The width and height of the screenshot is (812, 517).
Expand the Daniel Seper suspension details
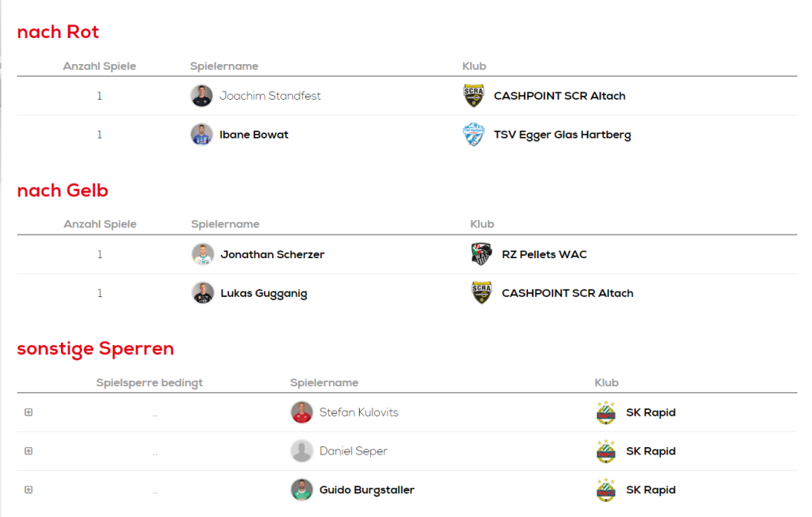click(28, 451)
